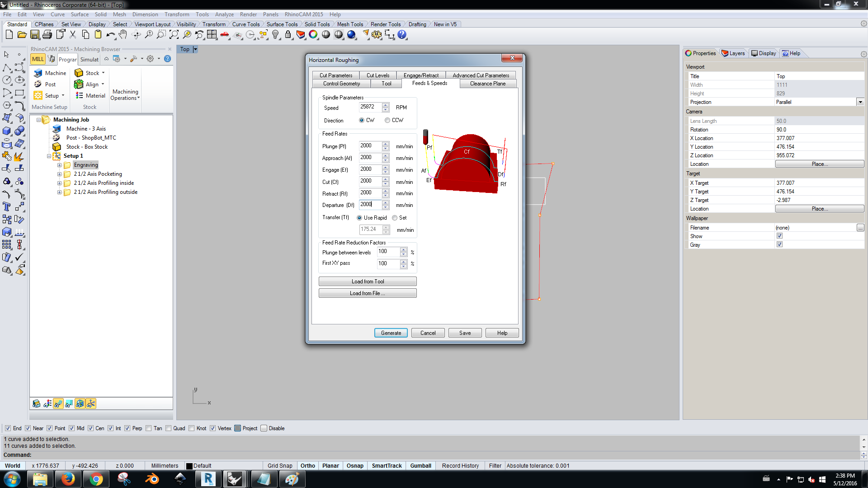Click the red car Set View icon
The width and height of the screenshot is (868, 488).
click(225, 34)
